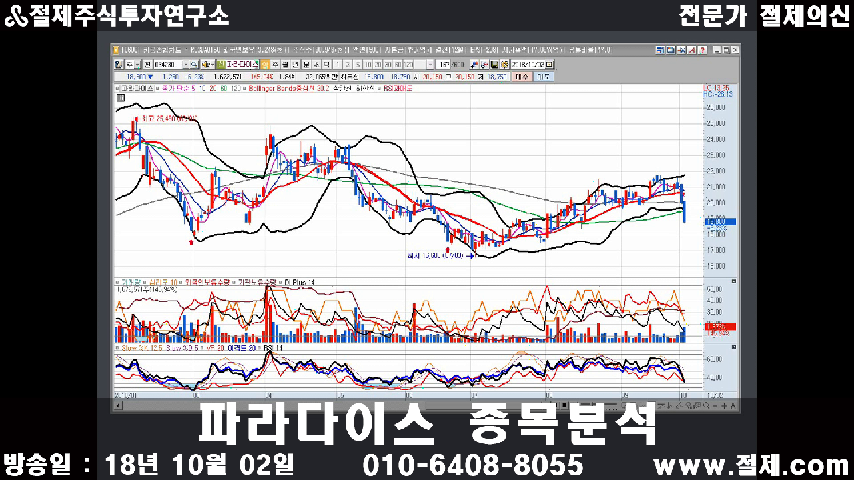
Task: Click the DI Plus 14 indicator label
Action: coord(300,282)
